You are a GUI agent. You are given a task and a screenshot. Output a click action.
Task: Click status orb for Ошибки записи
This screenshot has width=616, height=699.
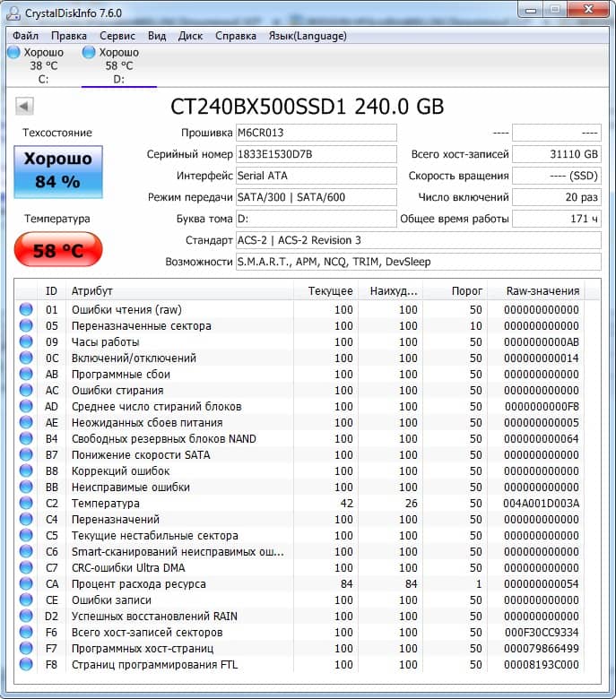(26, 600)
